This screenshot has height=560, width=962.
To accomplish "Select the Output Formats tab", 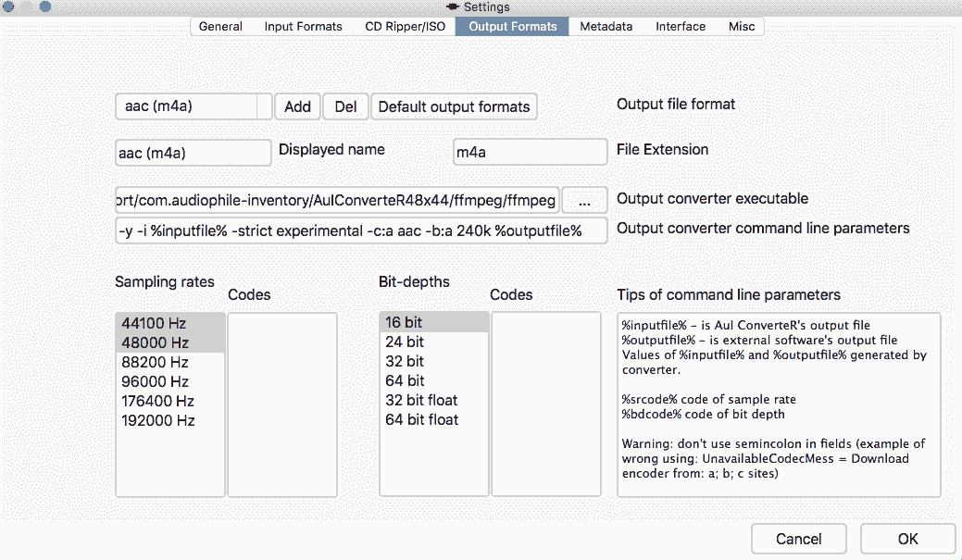I will [x=512, y=26].
